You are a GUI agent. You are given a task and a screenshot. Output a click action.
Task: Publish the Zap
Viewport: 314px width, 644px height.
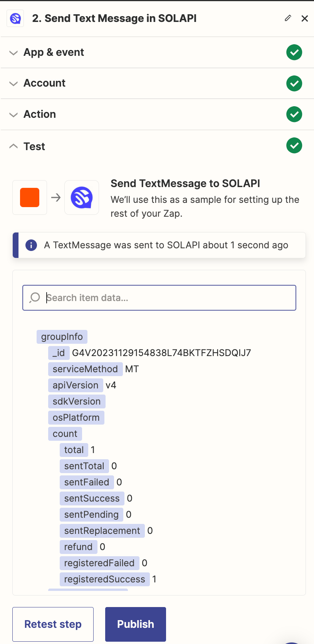[136, 624]
